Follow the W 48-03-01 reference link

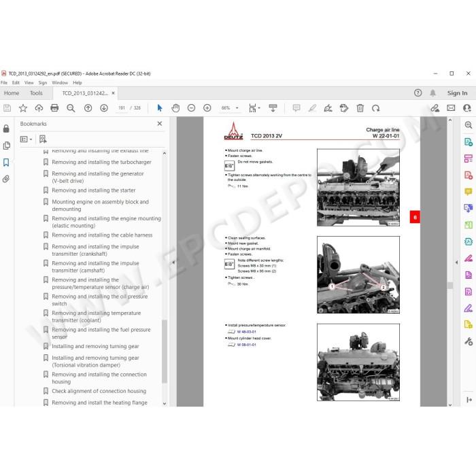pyautogui.click(x=246, y=332)
